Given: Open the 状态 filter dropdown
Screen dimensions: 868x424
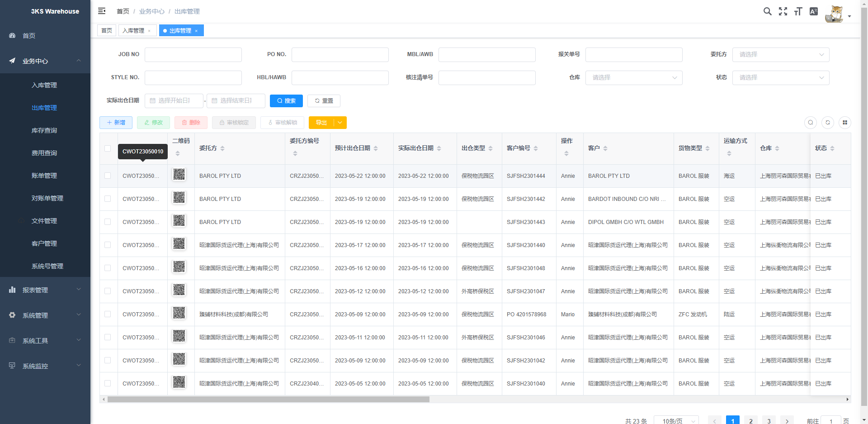Looking at the screenshot, I should [x=781, y=77].
